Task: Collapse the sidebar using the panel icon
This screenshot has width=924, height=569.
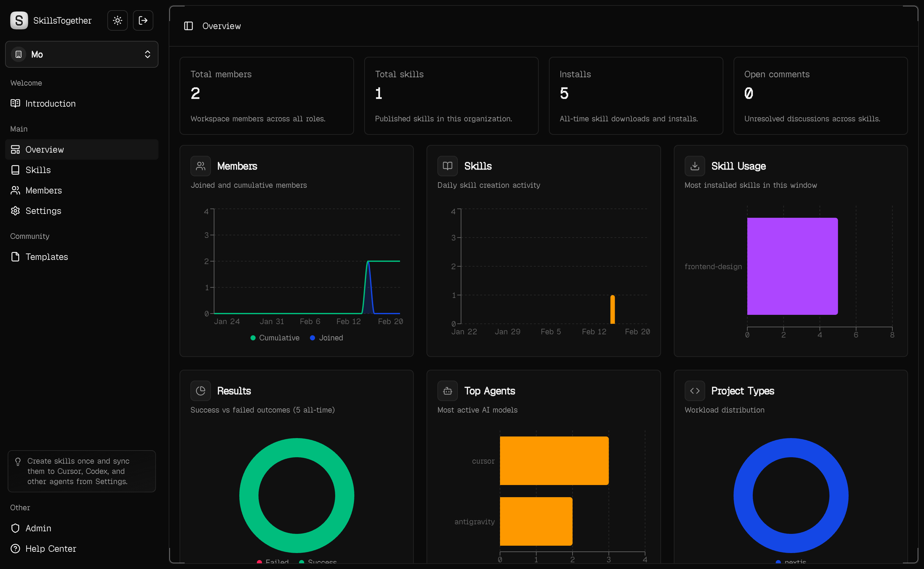Action: click(188, 26)
